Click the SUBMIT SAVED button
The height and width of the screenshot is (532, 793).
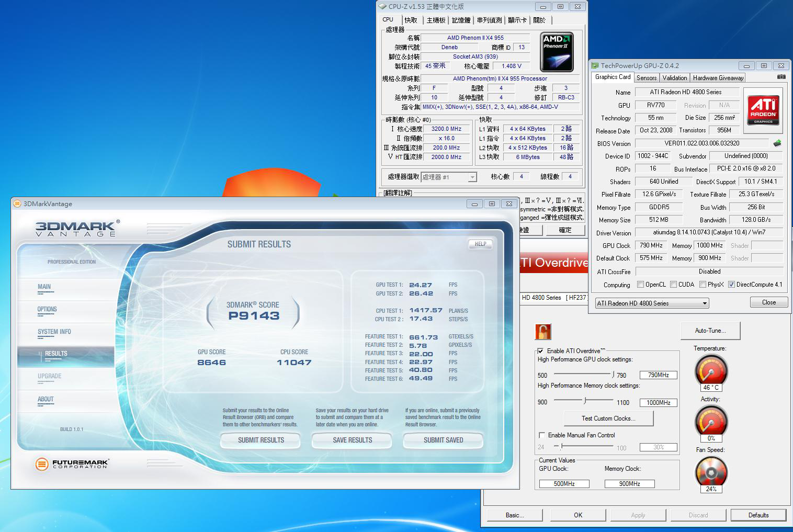443,440
